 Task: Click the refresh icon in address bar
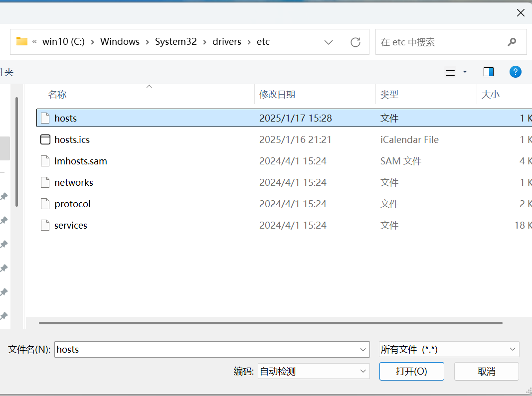[355, 42]
